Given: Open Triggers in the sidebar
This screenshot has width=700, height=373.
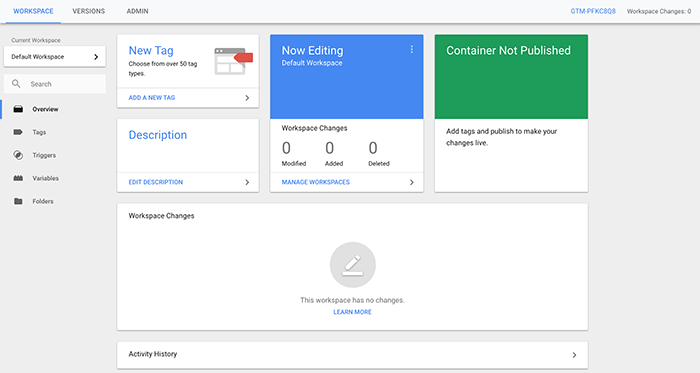Looking at the screenshot, I should coord(44,155).
